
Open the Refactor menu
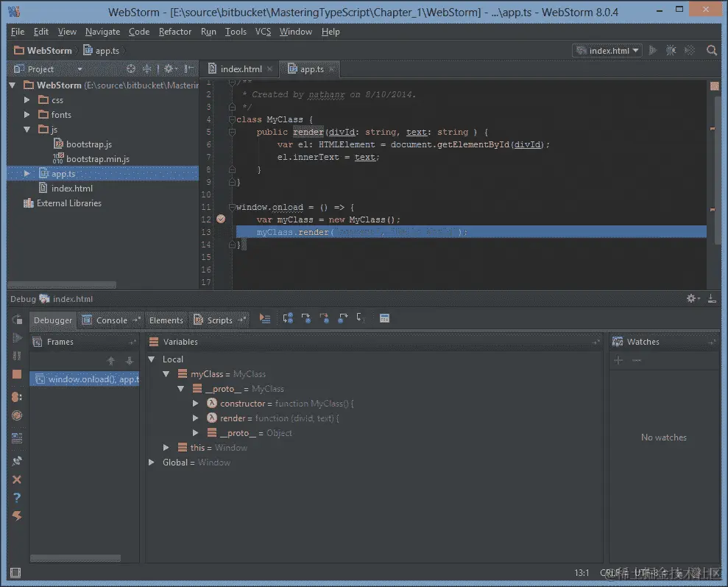[174, 32]
